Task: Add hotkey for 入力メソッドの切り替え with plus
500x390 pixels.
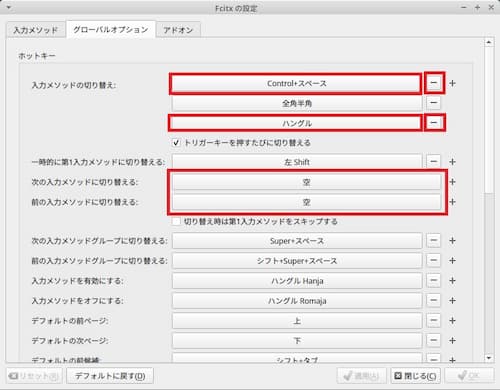Action: 452,83
